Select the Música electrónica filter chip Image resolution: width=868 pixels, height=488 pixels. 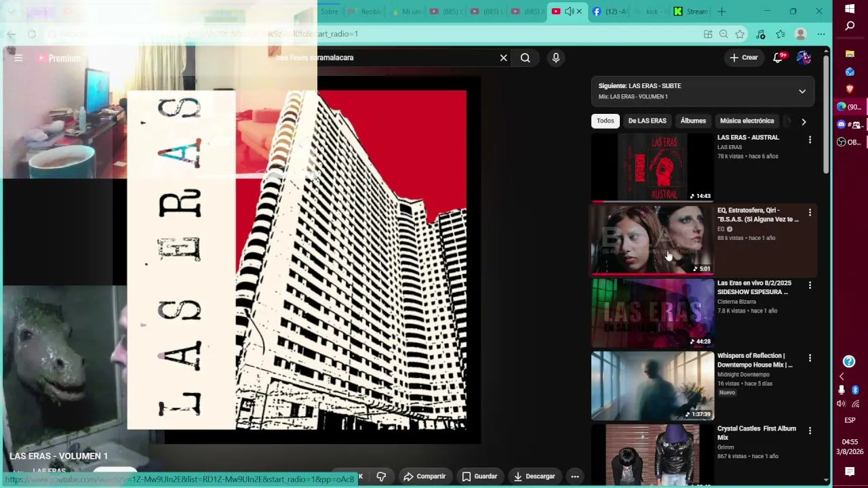click(747, 121)
